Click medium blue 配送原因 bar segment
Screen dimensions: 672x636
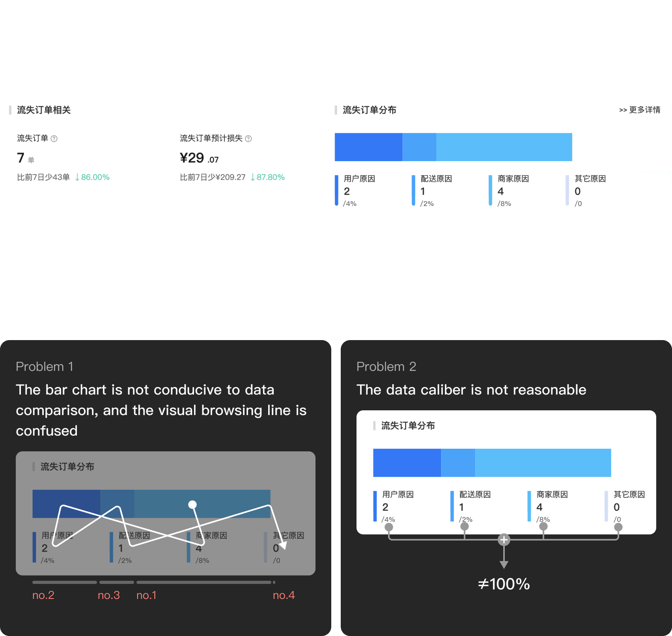coord(419,147)
